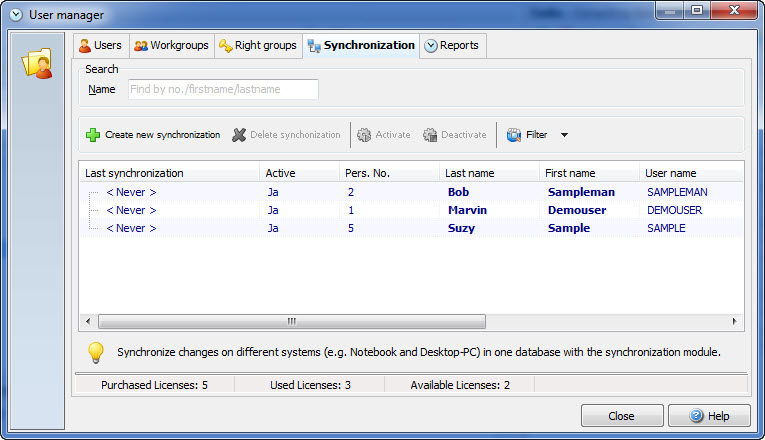Viewport: 765px width, 440px height.
Task: Click the Deactivate button label
Action: (463, 135)
